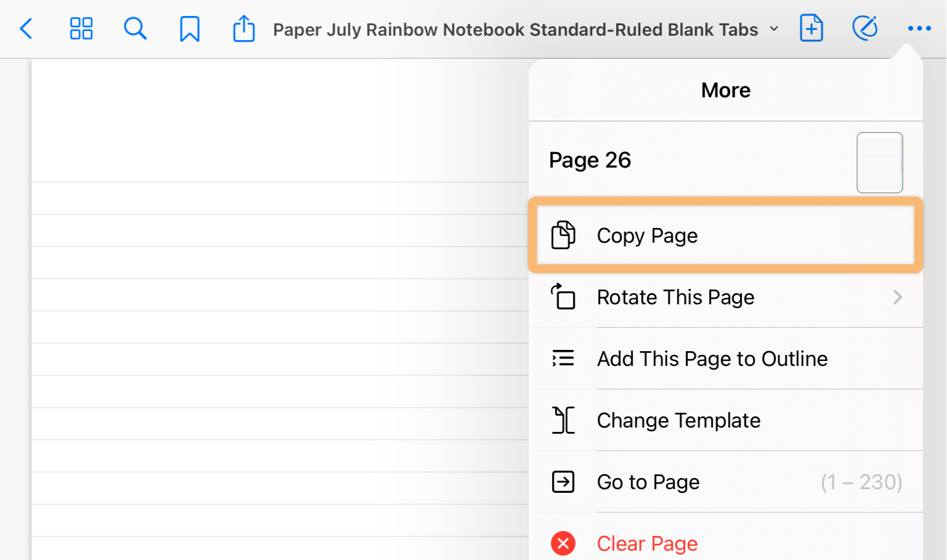The height and width of the screenshot is (560, 947).
Task: Tap the ruled notebook page area
Action: [280, 309]
